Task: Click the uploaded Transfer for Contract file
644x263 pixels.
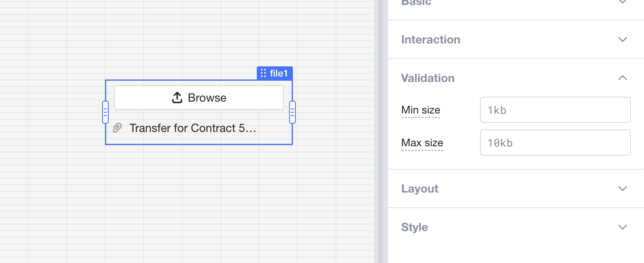Action: coord(193,128)
